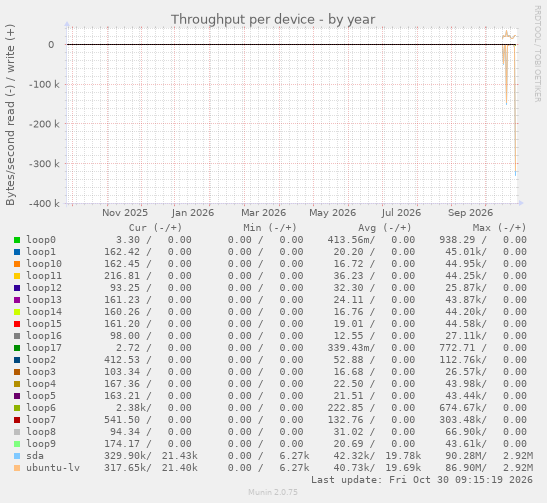The image size is (547, 503).
Task: Select the 'loop15' device label
Action: (x=44, y=324)
